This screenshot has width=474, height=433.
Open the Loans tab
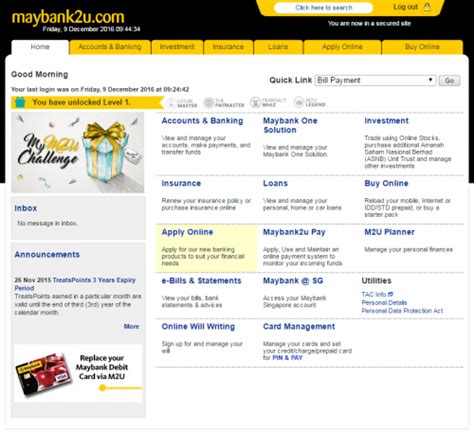click(278, 47)
